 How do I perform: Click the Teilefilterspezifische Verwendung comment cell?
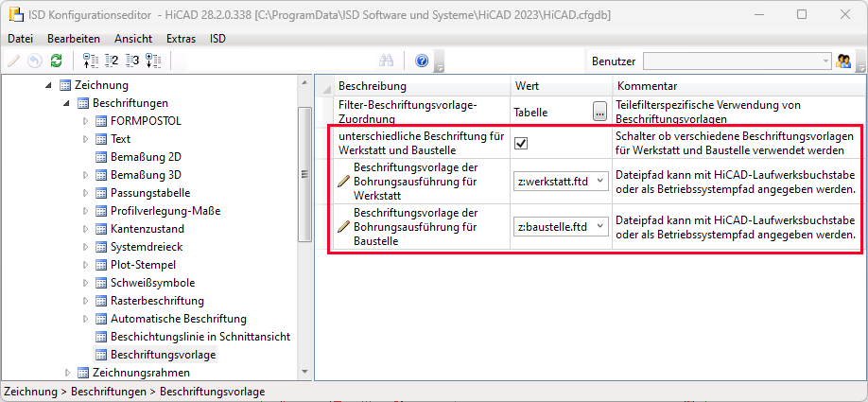pyautogui.click(x=738, y=112)
